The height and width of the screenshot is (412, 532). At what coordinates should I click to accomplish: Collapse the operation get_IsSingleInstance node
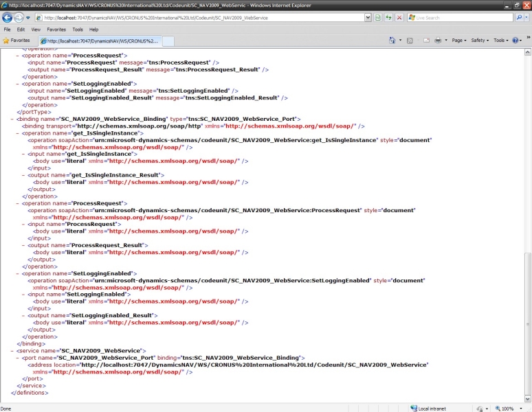(17, 133)
